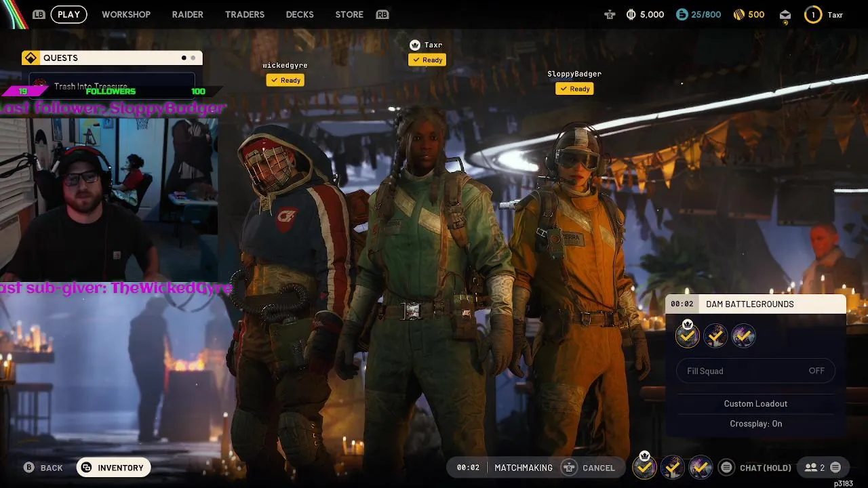The height and width of the screenshot is (488, 868).
Task: Click the squad members icon showing 2
Action: pos(814,467)
